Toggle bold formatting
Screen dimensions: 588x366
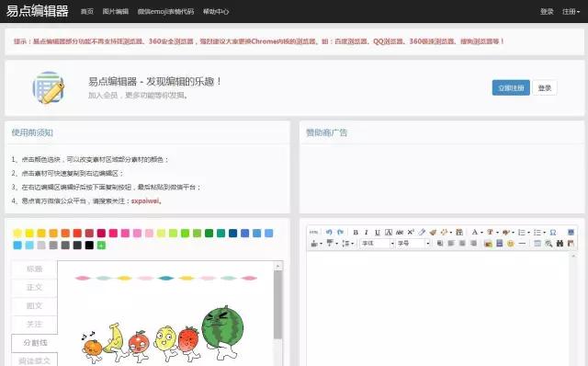coord(356,233)
